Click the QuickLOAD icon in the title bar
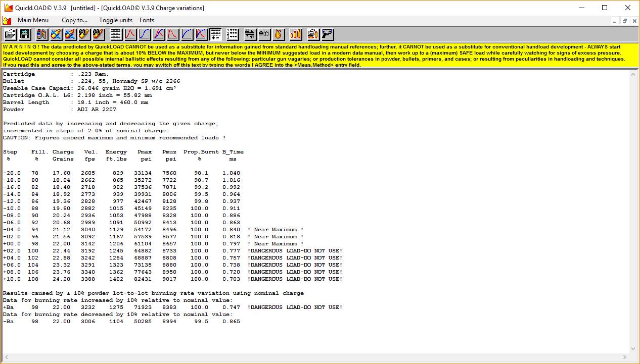This screenshot has width=640, height=364. pyautogui.click(x=9, y=8)
